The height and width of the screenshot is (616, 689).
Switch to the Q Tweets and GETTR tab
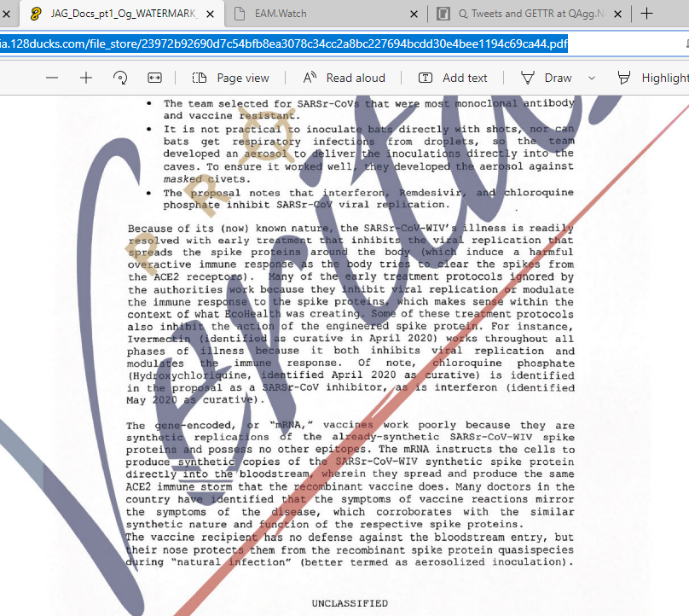pyautogui.click(x=529, y=14)
